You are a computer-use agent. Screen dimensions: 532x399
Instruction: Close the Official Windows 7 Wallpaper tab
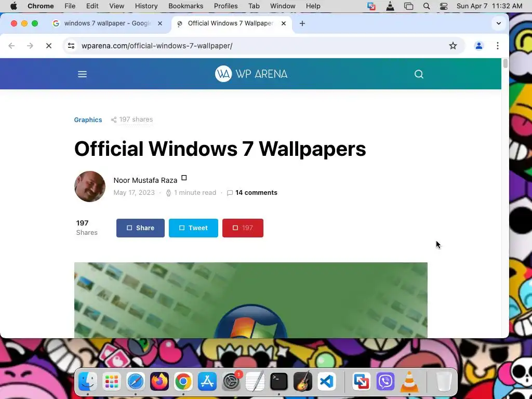coord(284,23)
